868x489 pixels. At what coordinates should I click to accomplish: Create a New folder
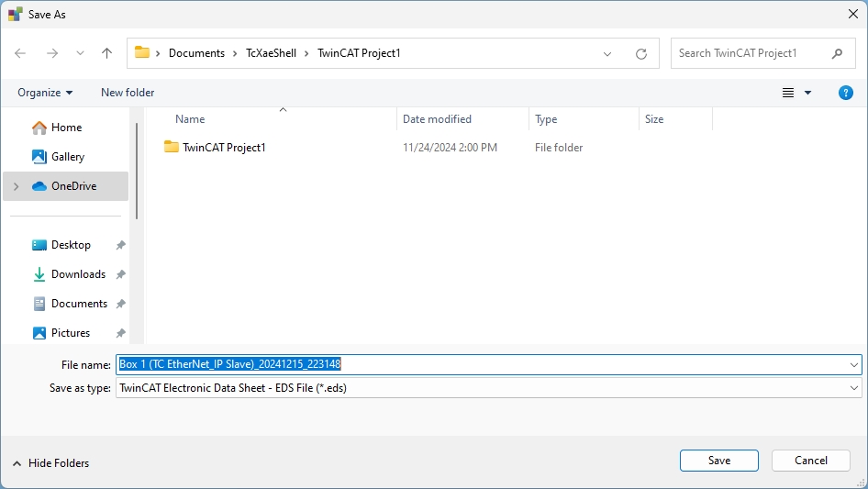(128, 93)
